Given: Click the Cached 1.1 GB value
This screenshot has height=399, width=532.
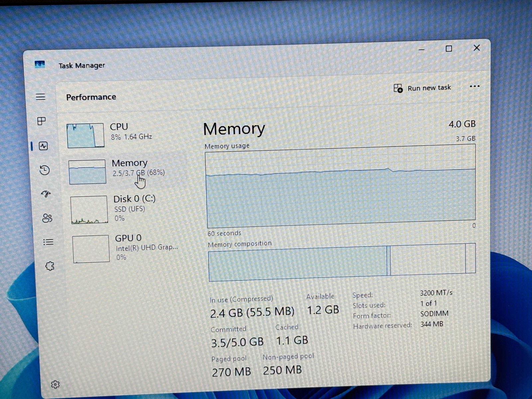Looking at the screenshot, I should coord(292,340).
